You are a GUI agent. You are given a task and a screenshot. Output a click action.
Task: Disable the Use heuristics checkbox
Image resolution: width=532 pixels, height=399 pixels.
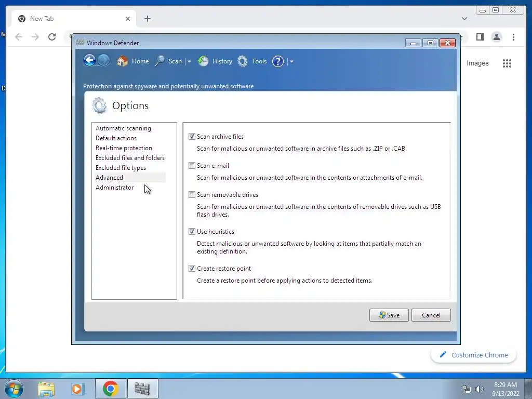pos(192,232)
